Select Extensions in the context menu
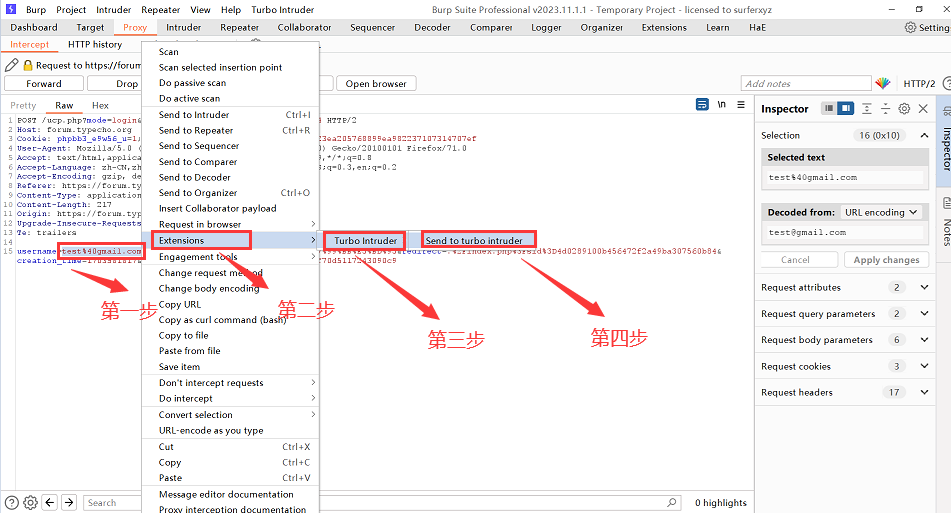The width and height of the screenshot is (951, 513). 230,240
